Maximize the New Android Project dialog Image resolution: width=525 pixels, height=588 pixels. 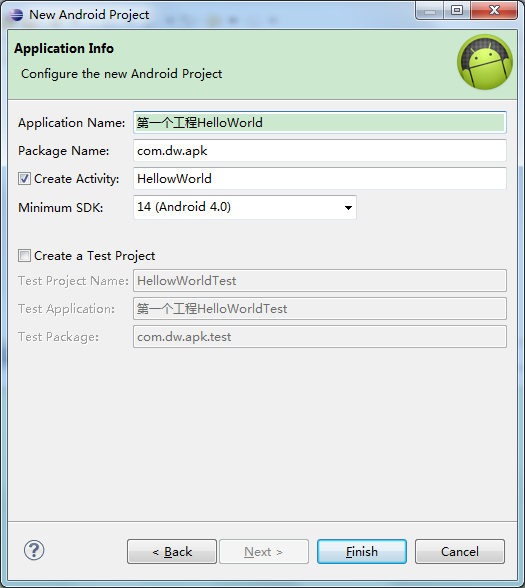coord(457,11)
